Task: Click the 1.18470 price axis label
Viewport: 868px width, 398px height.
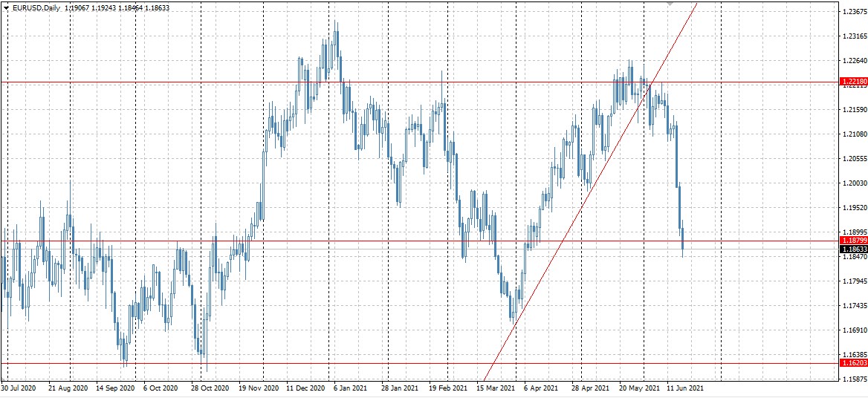Action: click(x=855, y=256)
